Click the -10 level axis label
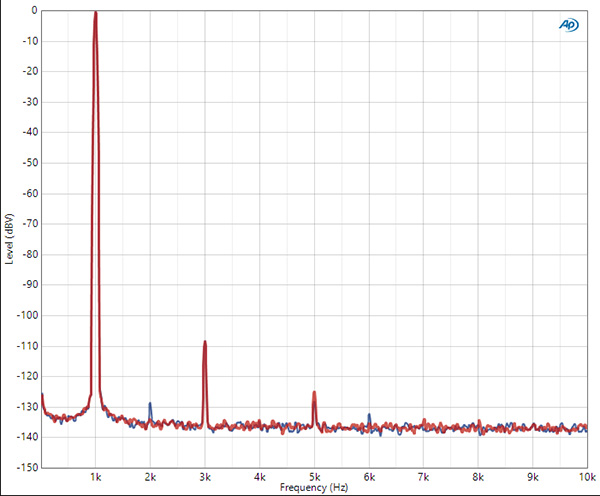 click(30, 41)
